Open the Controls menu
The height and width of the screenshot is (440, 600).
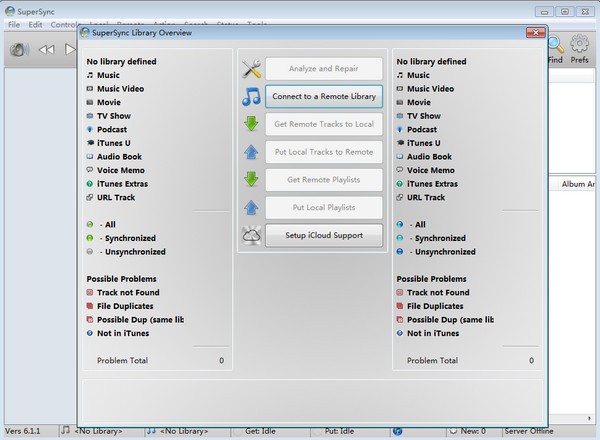tap(64, 24)
